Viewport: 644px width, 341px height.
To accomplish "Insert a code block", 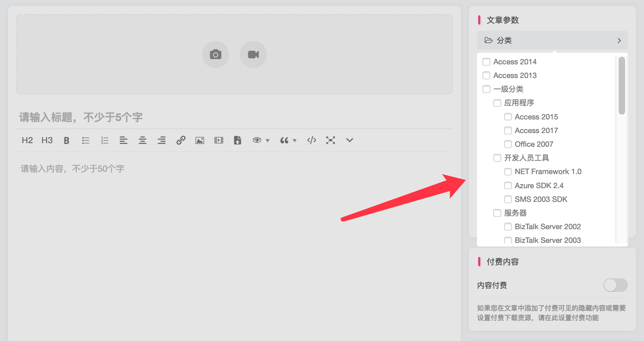I will click(x=312, y=140).
